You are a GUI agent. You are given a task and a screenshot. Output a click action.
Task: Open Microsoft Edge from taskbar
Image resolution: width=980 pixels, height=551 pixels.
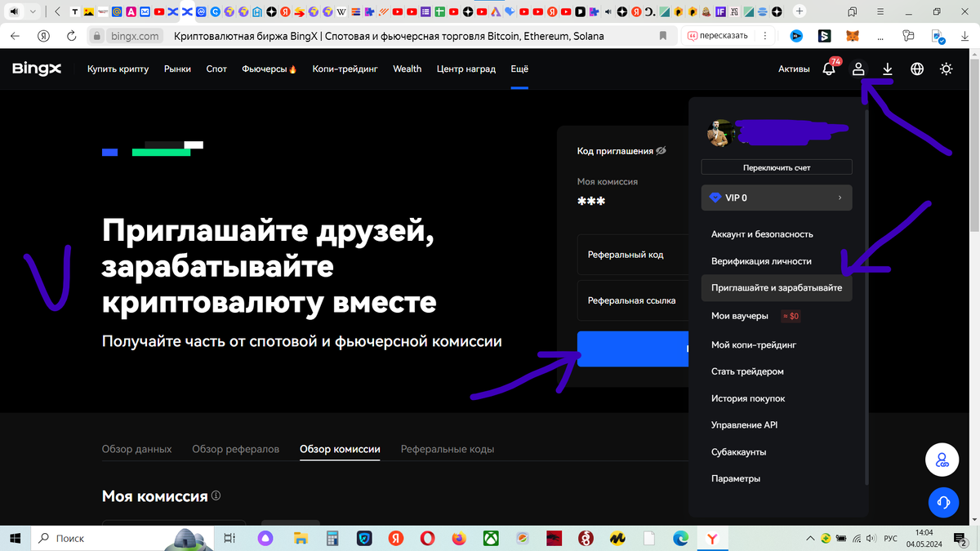680,538
